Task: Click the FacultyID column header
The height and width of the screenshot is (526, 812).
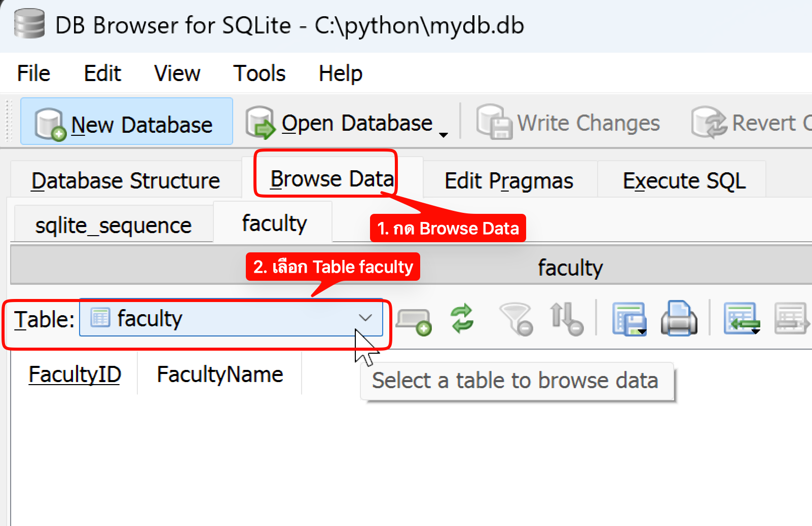Action: (75, 375)
